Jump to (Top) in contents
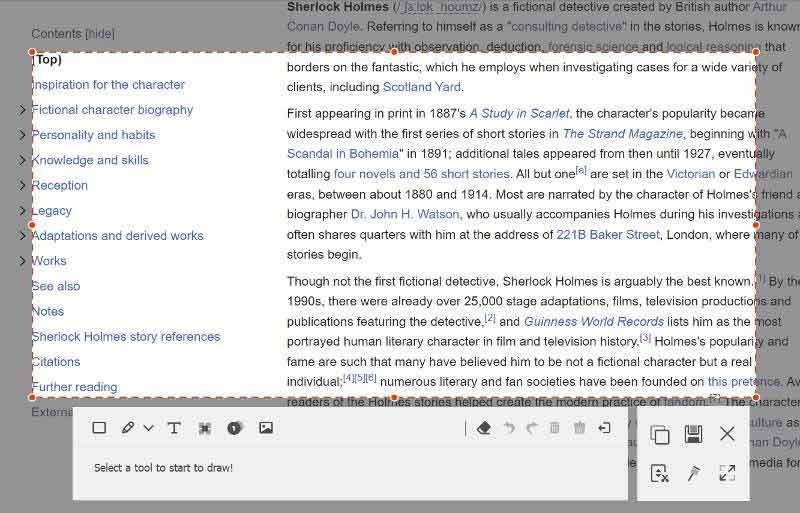Screen dimensions: 800x513 (x=47, y=59)
